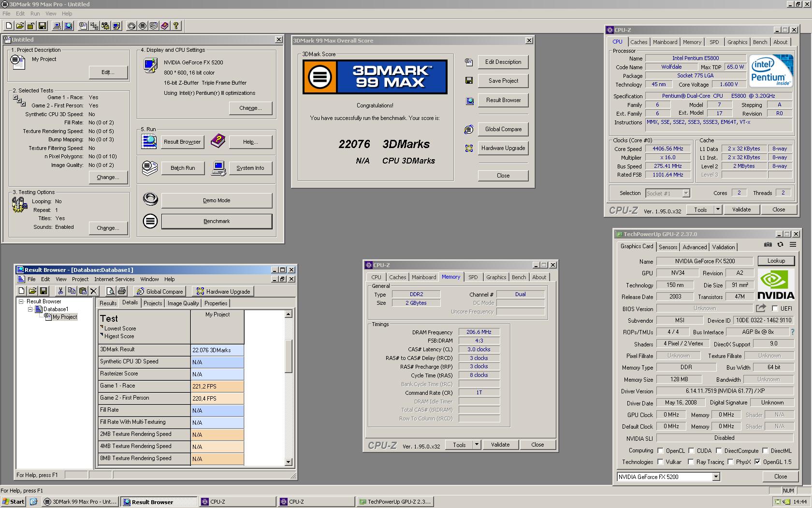
Task: Click the Display settings monitor icon in main toolbar
Action: click(x=116, y=26)
